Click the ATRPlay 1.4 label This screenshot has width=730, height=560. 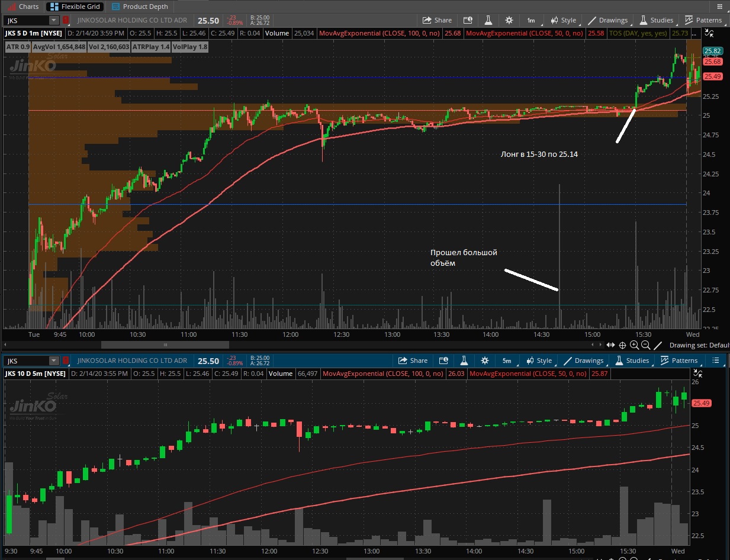pos(151,46)
